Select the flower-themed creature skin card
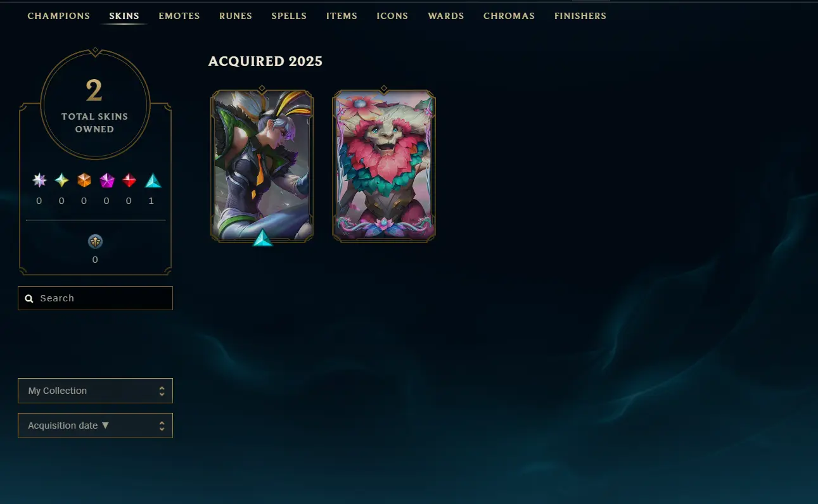 pyautogui.click(x=384, y=165)
